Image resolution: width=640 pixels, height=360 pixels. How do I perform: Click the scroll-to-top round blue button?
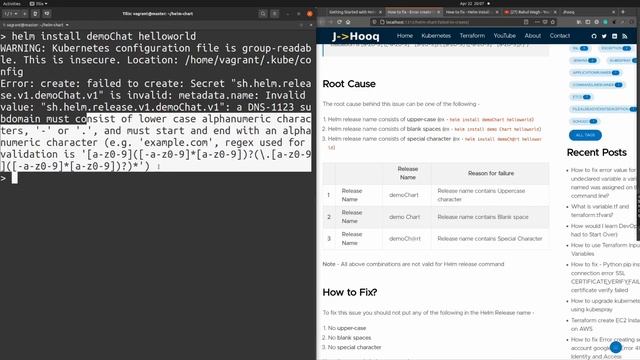(x=616, y=347)
